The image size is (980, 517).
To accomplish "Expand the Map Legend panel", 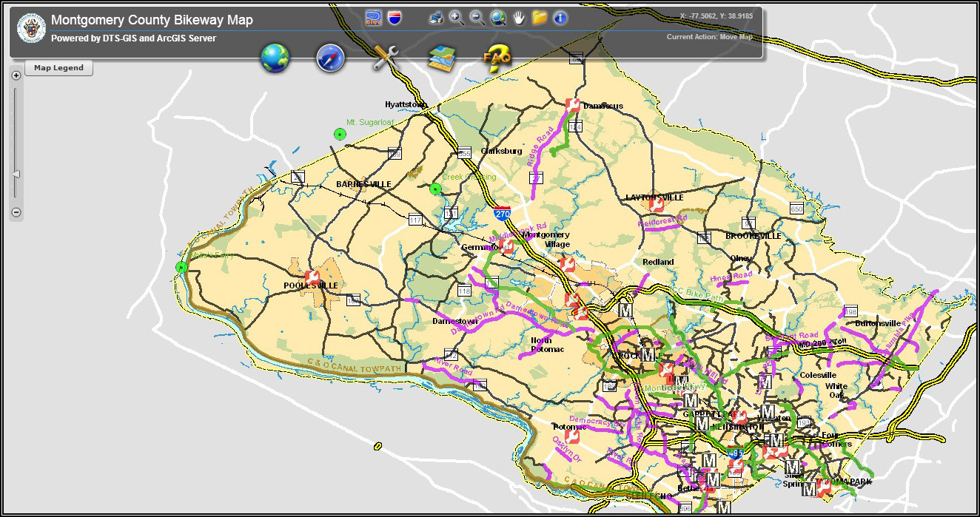I will tap(59, 68).
